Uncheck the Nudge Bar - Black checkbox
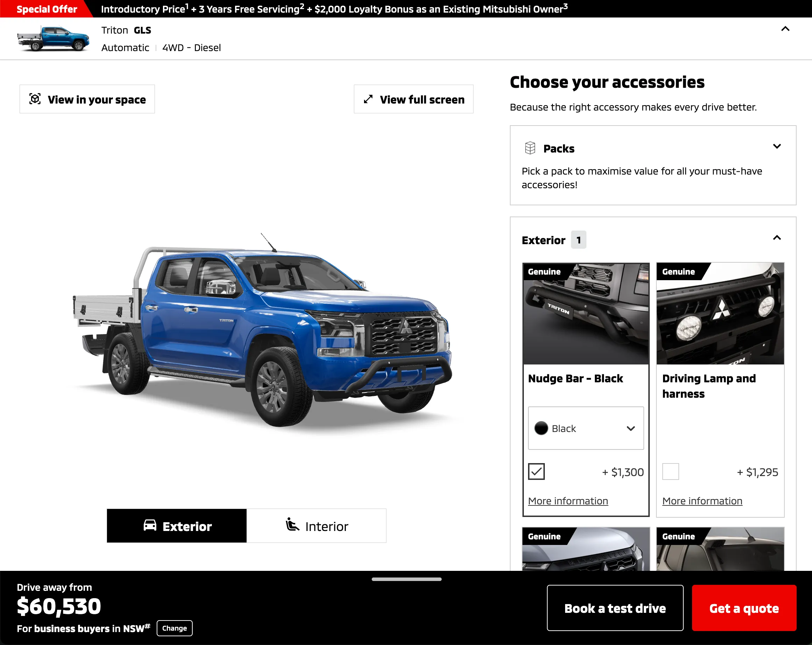The width and height of the screenshot is (812, 645). coord(536,472)
